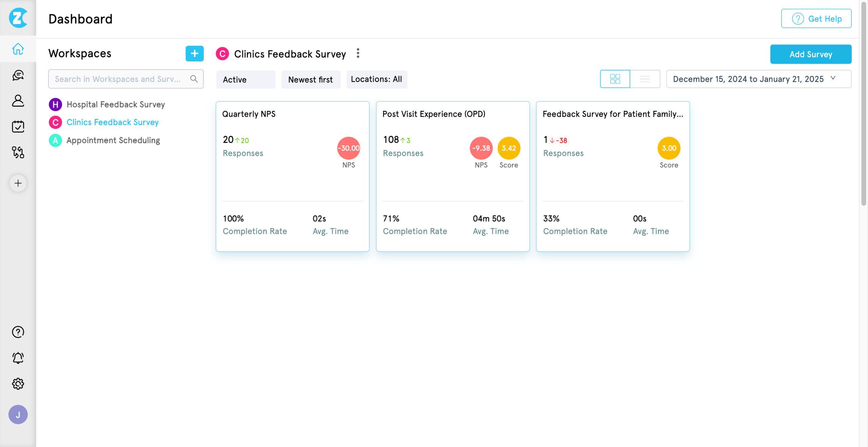Open the Active status filter dropdown
The image size is (868, 447).
[245, 80]
